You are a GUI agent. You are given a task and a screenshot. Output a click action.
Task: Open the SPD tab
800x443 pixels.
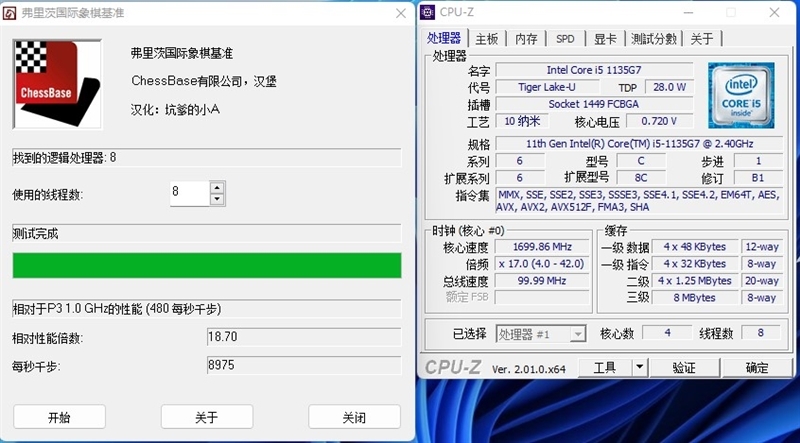coord(565,39)
